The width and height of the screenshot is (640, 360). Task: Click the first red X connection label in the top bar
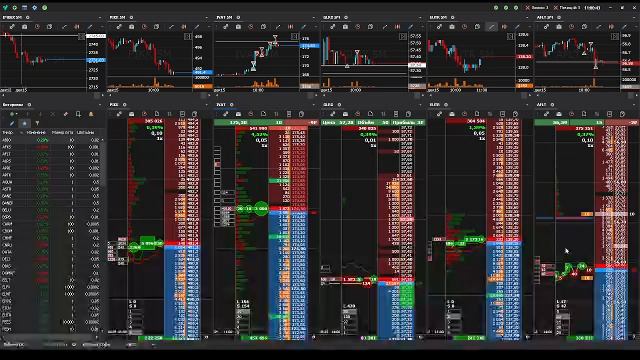(537, 7)
